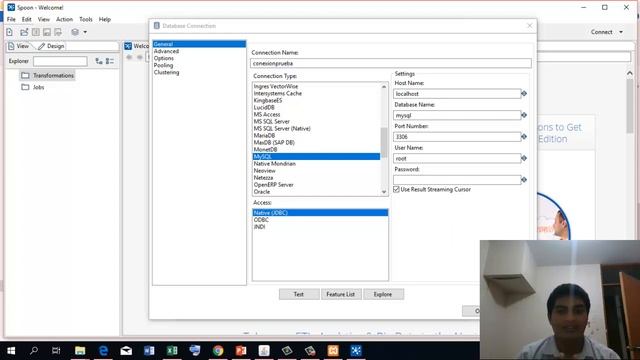Viewport: 640px width, 360px height.
Task: Open File Explorer from taskbar
Action: click(x=80, y=351)
